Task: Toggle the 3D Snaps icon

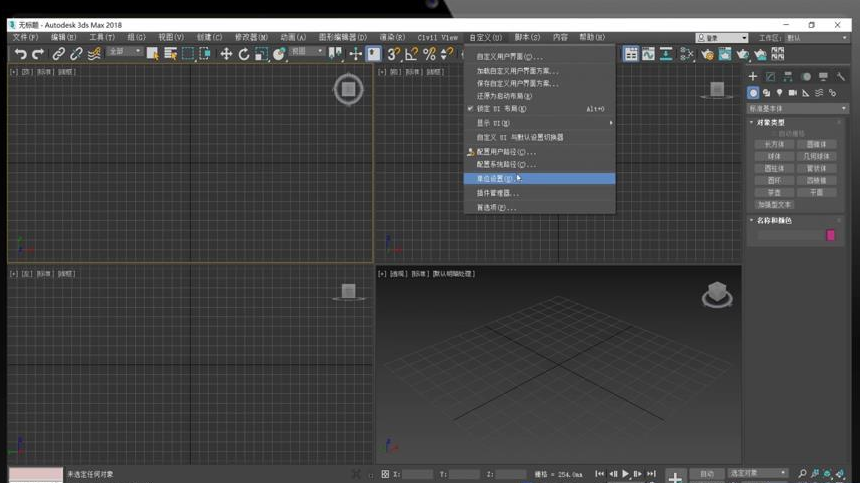Action: tap(393, 54)
